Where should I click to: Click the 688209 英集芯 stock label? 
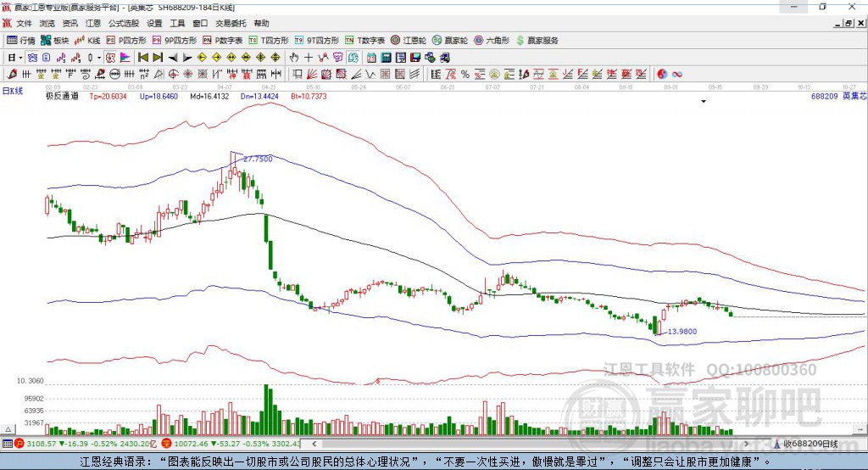tap(838, 96)
